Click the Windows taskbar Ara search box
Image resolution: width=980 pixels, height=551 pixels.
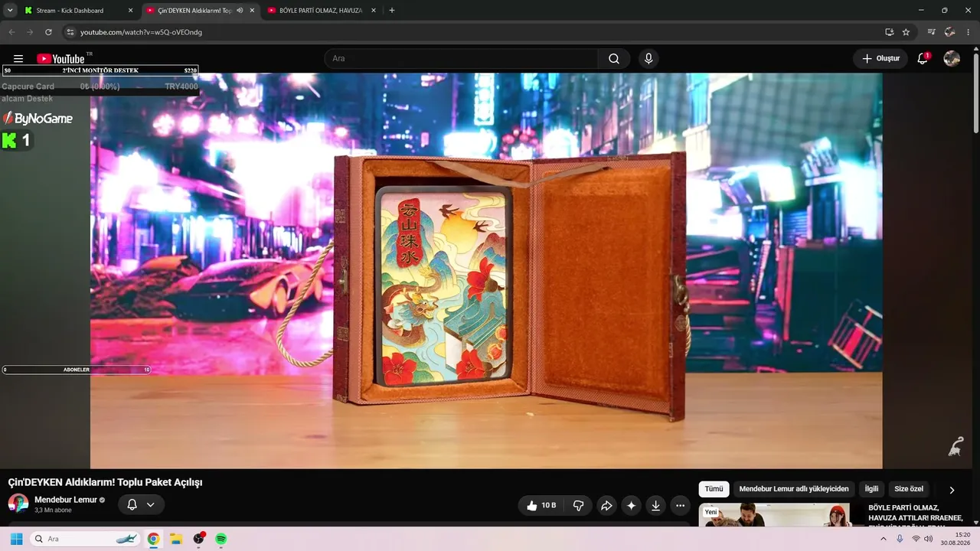86,539
